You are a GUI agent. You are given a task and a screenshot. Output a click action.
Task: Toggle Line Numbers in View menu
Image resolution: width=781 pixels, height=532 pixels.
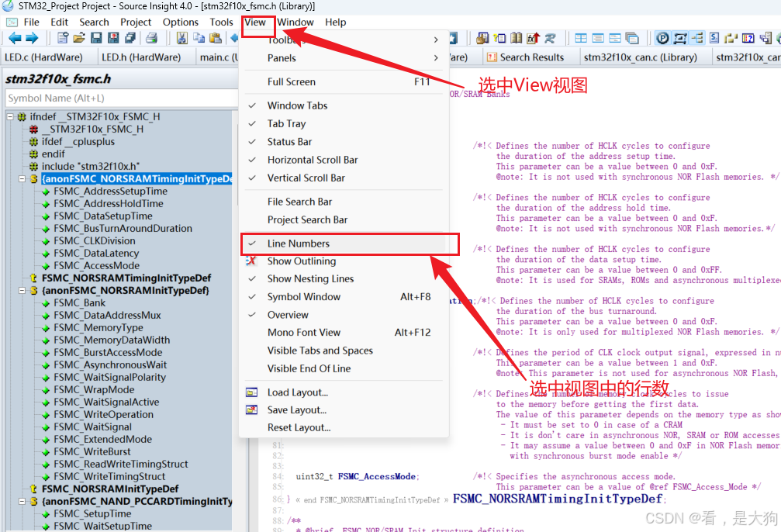pos(344,244)
